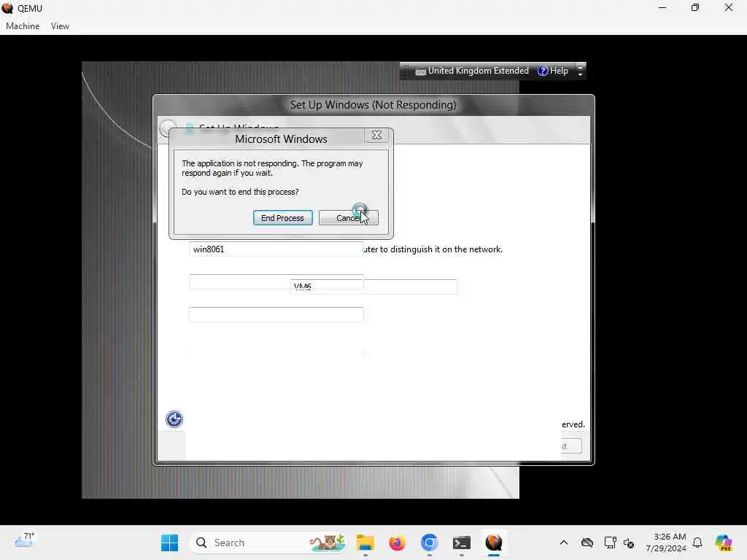The width and height of the screenshot is (747, 560).
Task: Open File Explorer from the taskbar
Action: pos(365,542)
